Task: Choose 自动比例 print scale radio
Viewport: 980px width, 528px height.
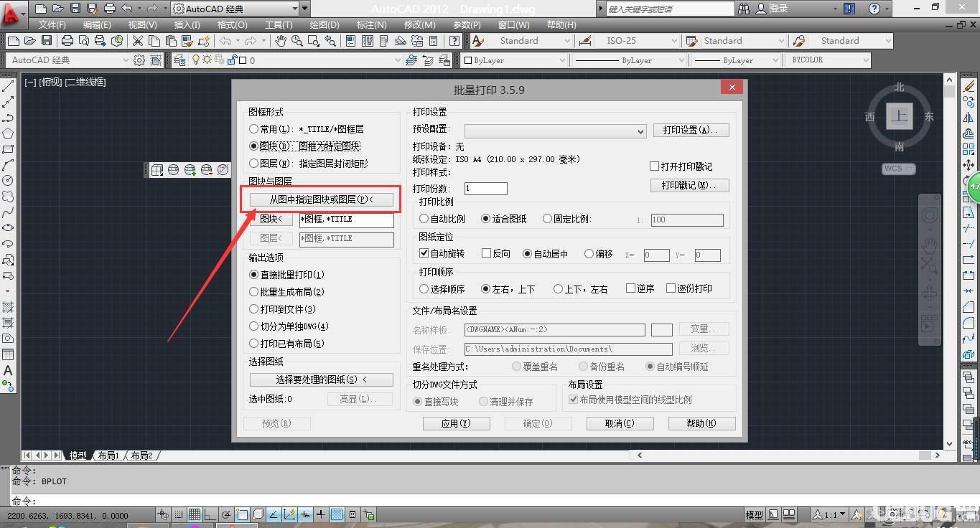Action: (x=424, y=219)
